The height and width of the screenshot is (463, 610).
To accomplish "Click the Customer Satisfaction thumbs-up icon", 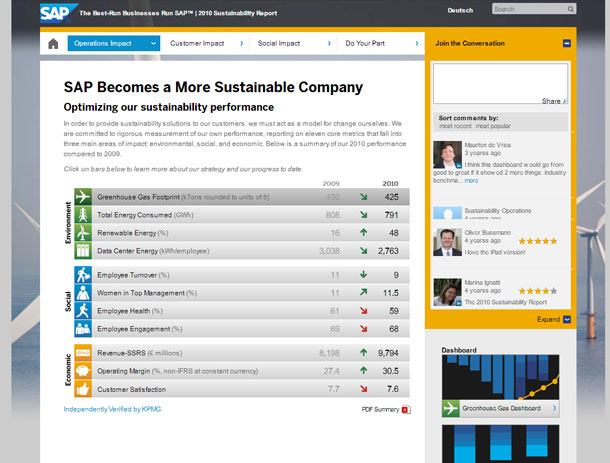I will 83,389.
